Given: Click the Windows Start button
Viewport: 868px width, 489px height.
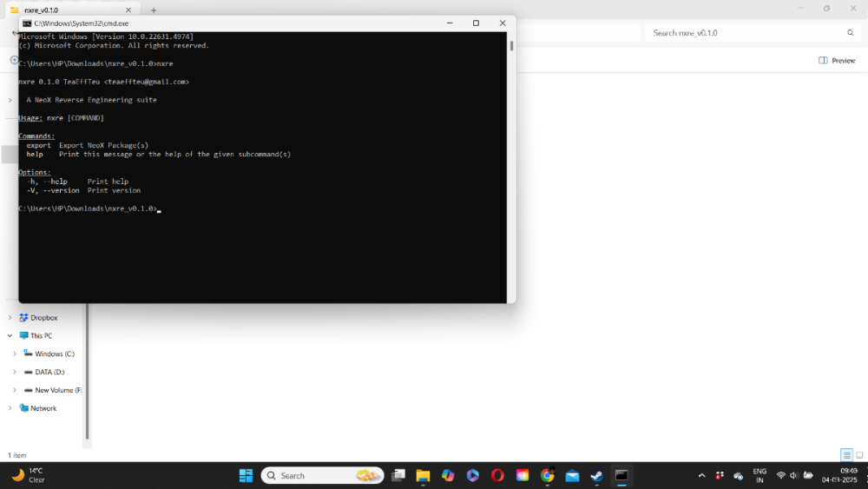Looking at the screenshot, I should click(246, 475).
